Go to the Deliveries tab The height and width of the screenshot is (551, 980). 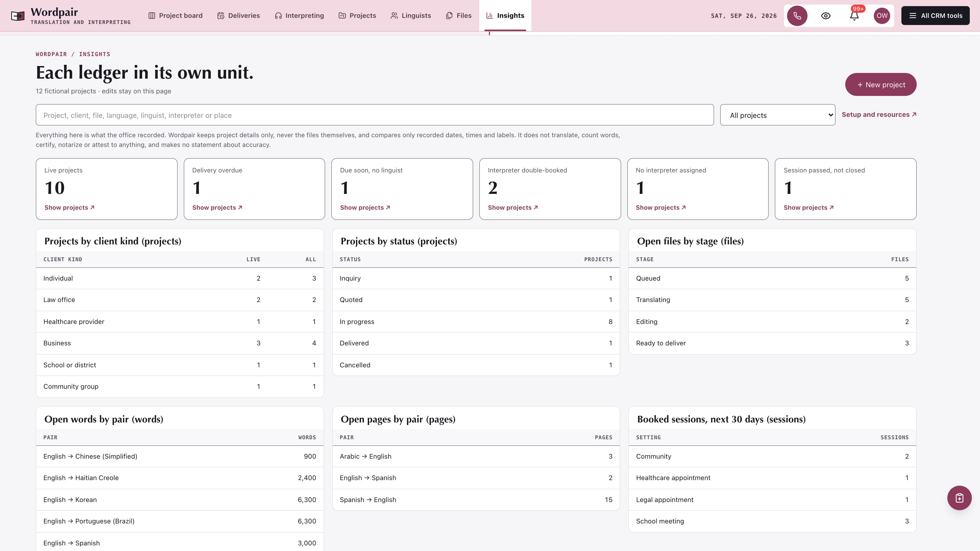coord(239,16)
